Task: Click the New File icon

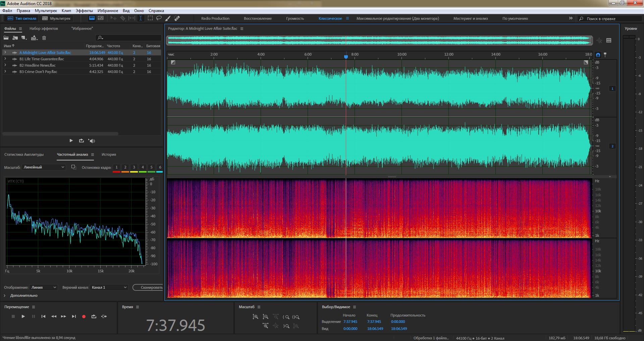Action: click(24, 38)
